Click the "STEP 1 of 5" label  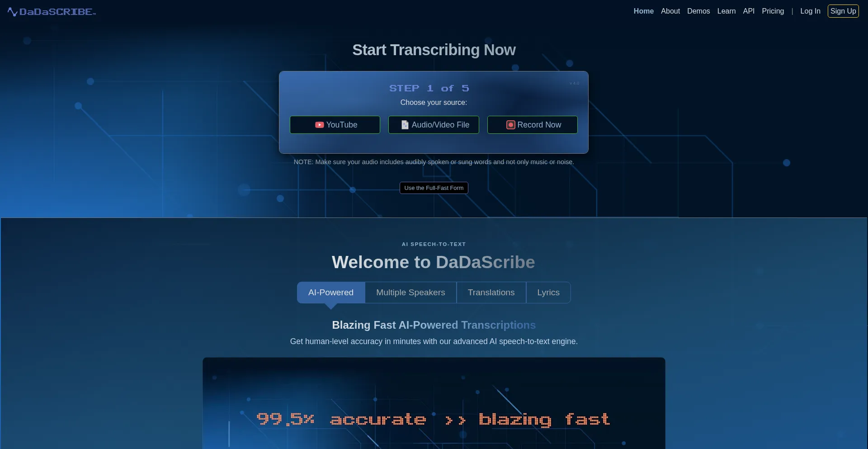coord(429,88)
